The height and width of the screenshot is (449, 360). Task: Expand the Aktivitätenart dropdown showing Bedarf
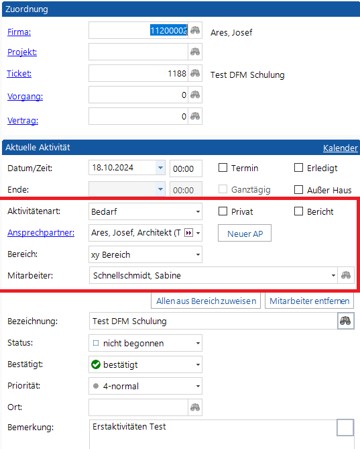tap(198, 212)
